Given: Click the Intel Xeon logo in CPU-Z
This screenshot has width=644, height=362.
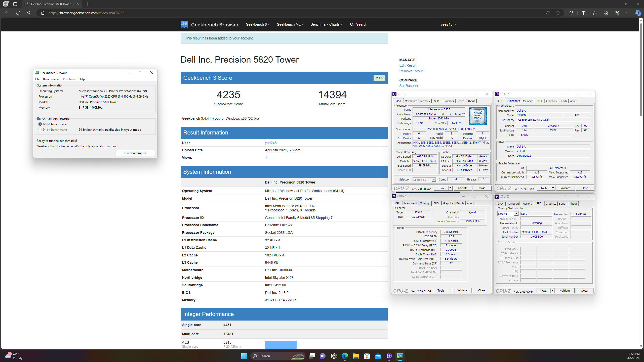Looking at the screenshot, I should (x=478, y=116).
